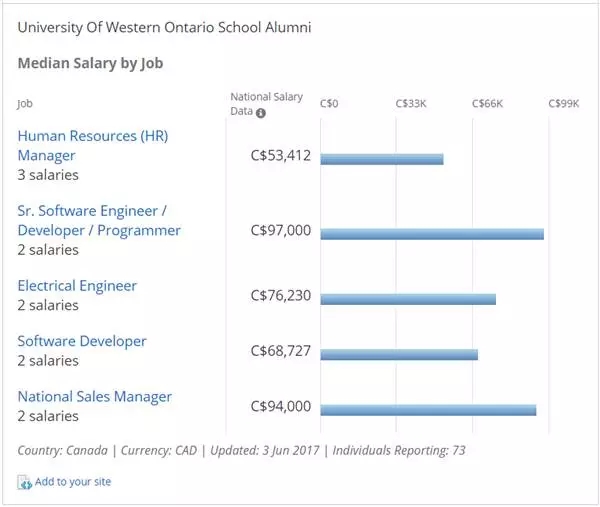Open National Sales Manager job link
This screenshot has width=600, height=507.
point(95,397)
